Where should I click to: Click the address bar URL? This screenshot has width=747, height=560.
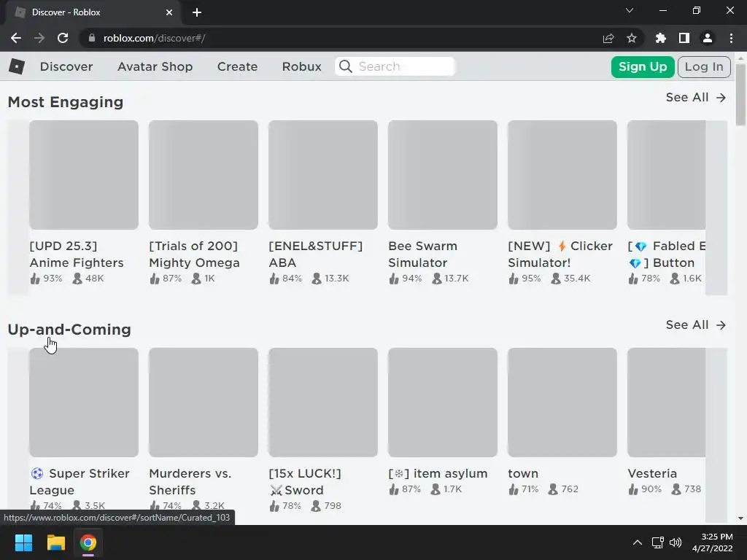click(x=154, y=38)
